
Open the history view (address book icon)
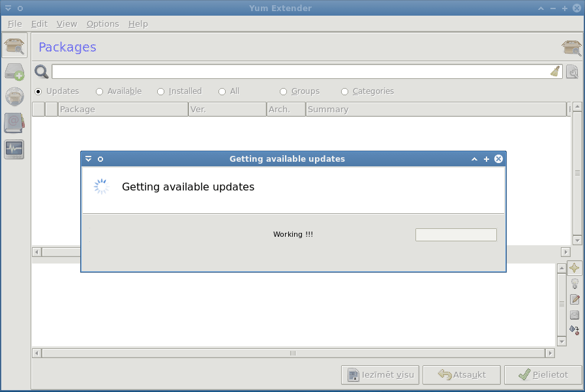(14, 123)
